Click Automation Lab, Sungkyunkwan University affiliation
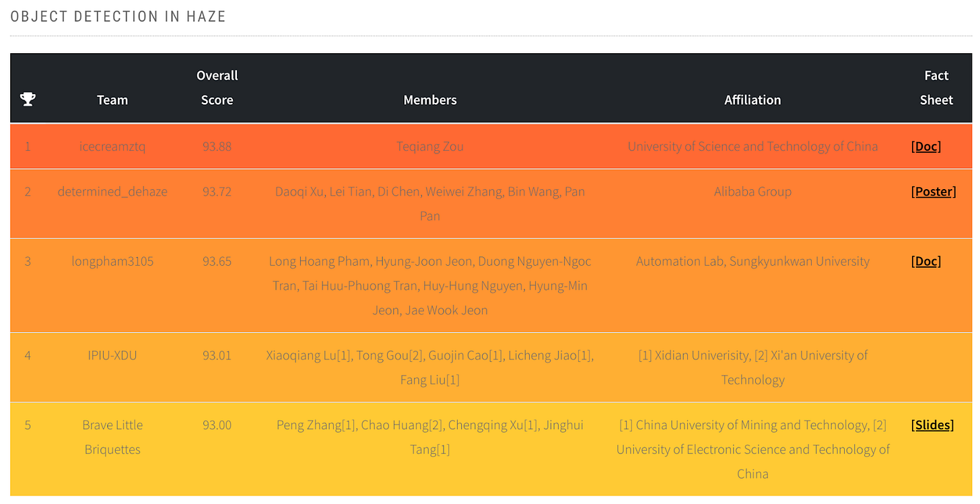Viewport: 980px width, 504px height. point(753,261)
